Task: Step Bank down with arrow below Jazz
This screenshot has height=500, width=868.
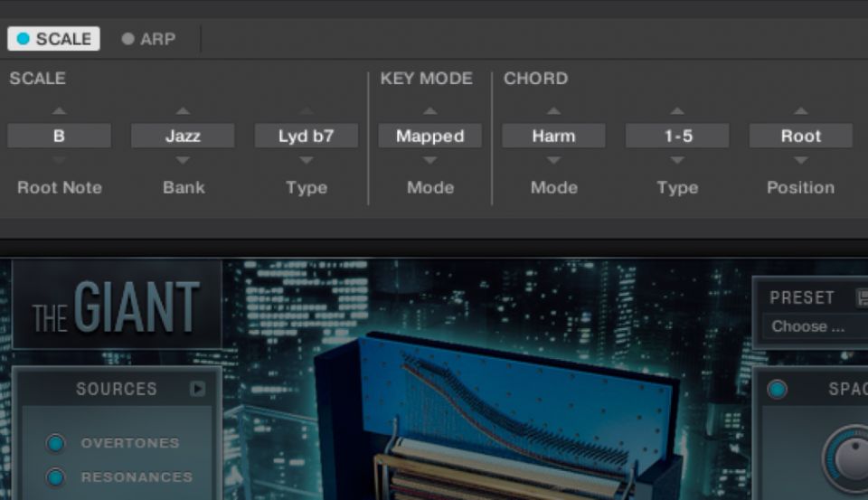Action: coord(183,160)
